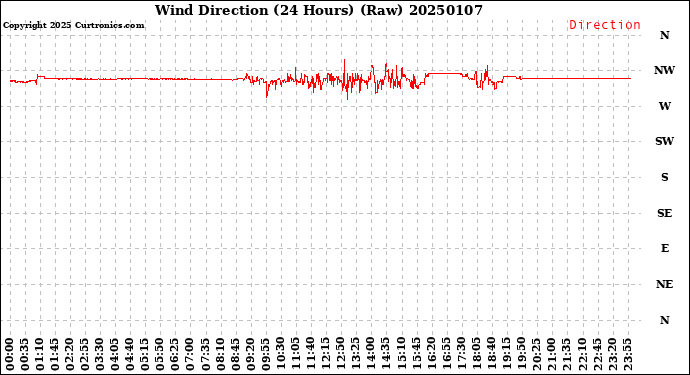
Task: Click the 14:00 time label
Action: click(x=371, y=354)
